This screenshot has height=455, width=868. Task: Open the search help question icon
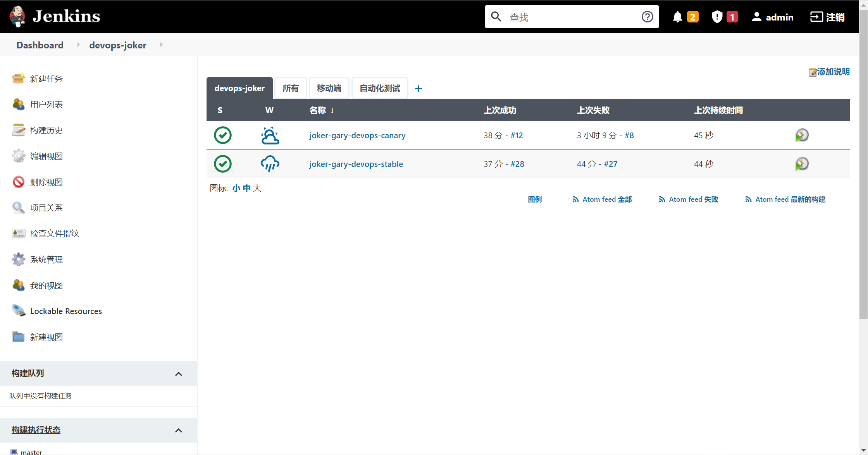[647, 17]
